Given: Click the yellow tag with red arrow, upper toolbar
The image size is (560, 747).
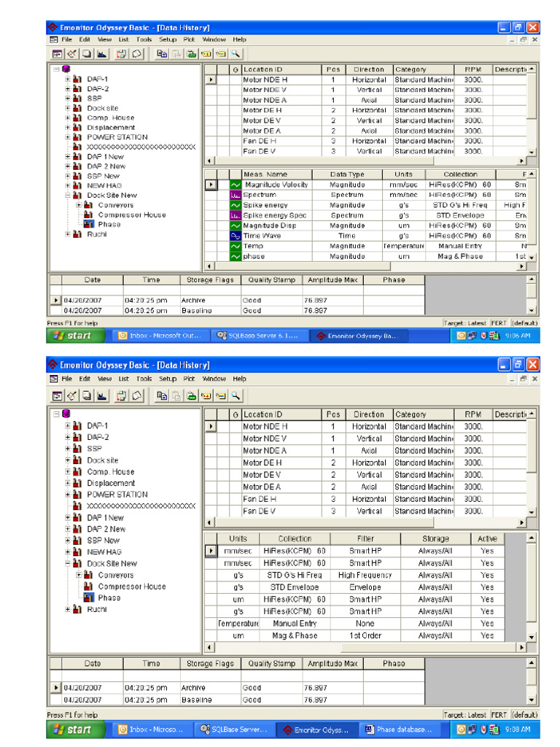Looking at the screenshot, I should click(206, 54).
